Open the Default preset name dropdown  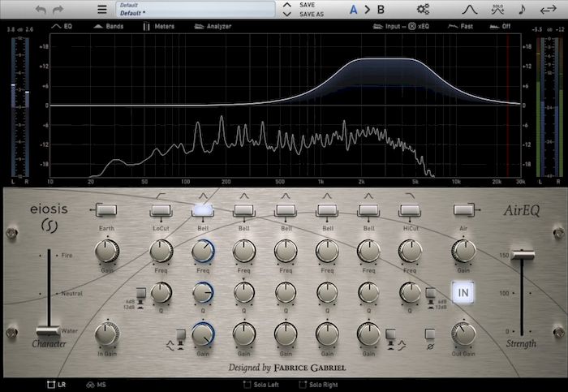point(195,10)
